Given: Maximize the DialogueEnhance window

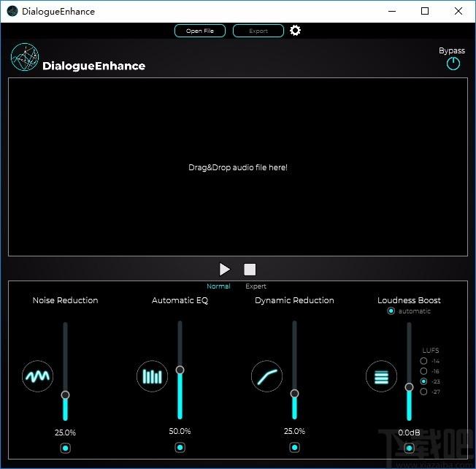Looking at the screenshot, I should click(425, 11).
